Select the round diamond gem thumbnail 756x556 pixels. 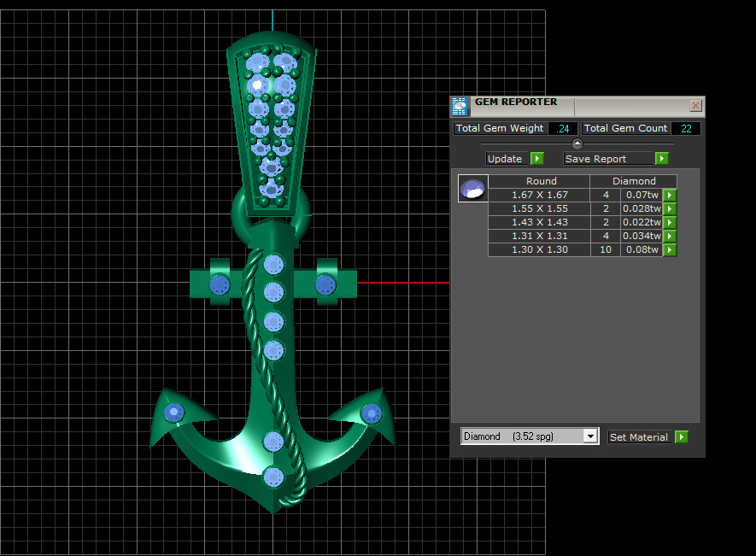pyautogui.click(x=472, y=189)
